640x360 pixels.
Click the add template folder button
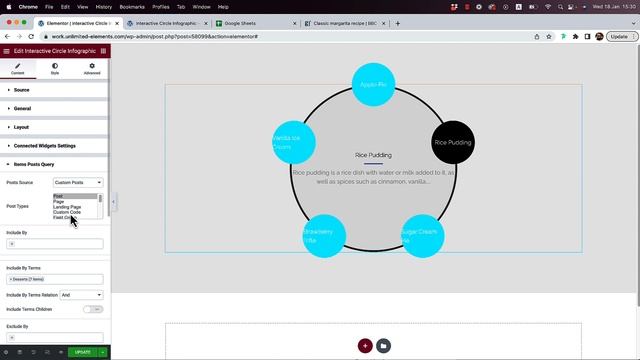pyautogui.click(x=383, y=346)
